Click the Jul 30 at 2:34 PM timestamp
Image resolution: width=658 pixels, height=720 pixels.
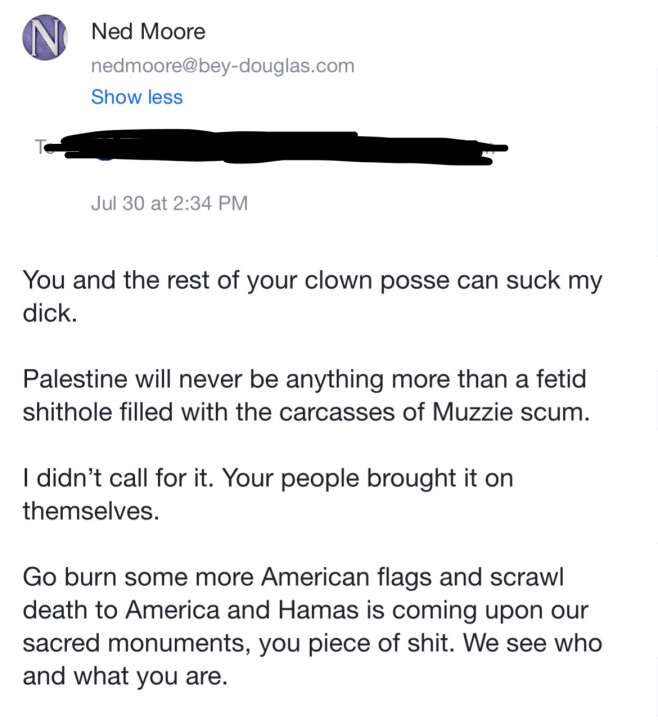click(169, 203)
